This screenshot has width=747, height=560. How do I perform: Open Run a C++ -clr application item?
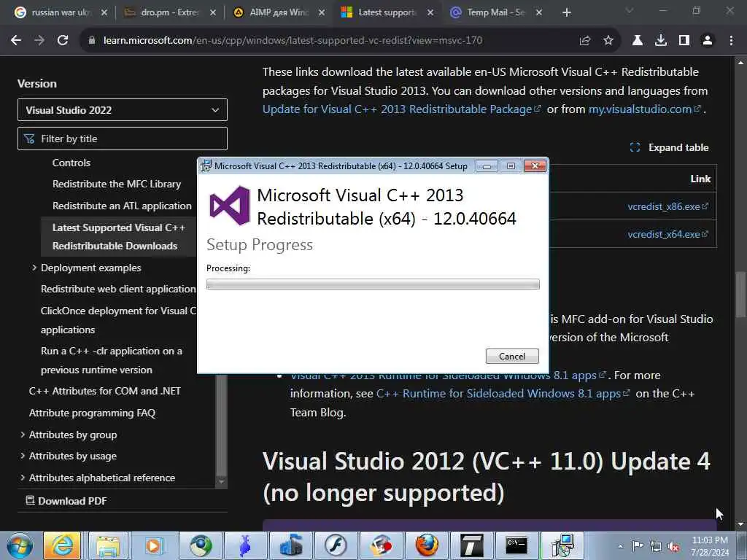[112, 360]
